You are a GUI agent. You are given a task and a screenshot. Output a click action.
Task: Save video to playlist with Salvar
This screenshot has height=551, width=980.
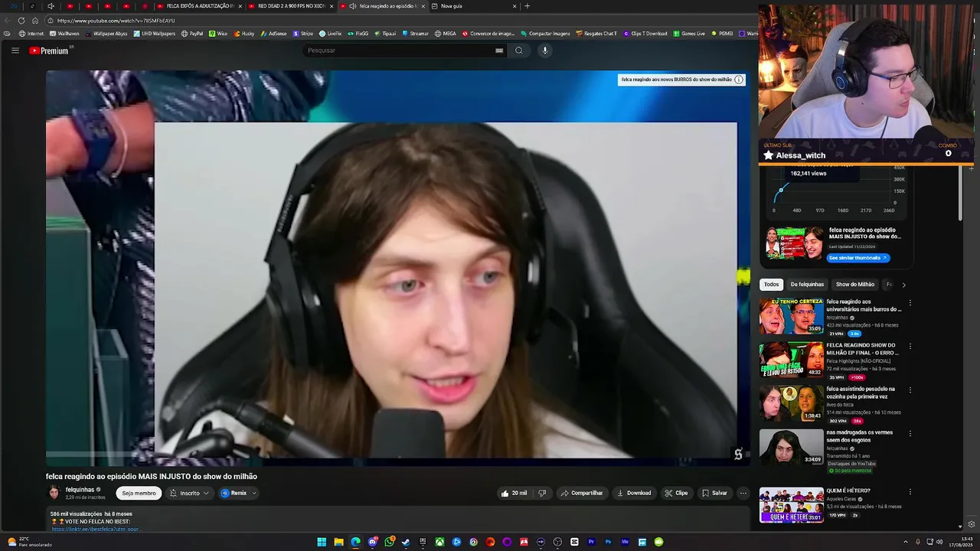click(714, 493)
